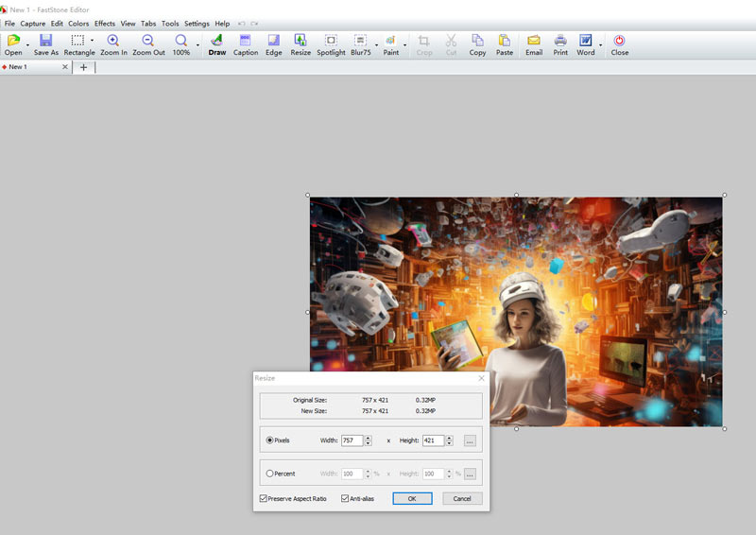The width and height of the screenshot is (756, 535).
Task: Set zoom to 100% using toolbar
Action: pos(181,44)
